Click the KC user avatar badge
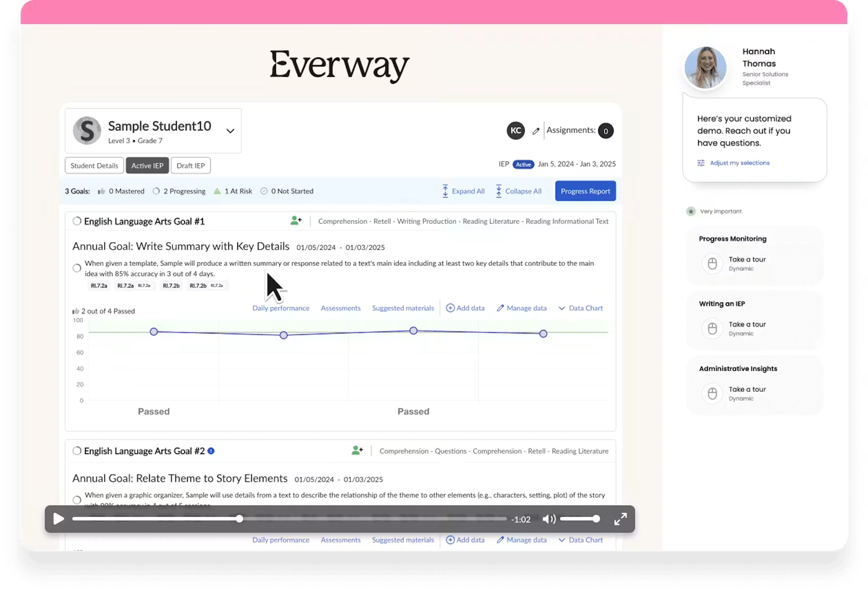Image resolution: width=868 pixels, height=592 pixels. [515, 131]
